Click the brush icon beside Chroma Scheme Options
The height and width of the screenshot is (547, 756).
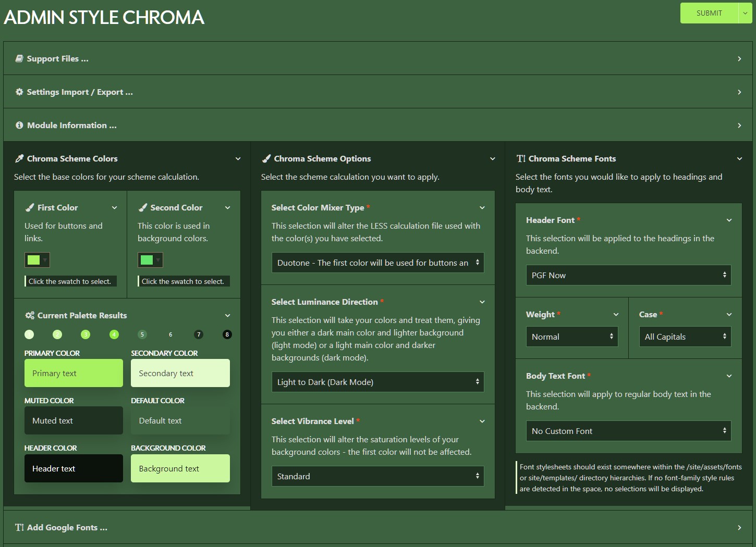[x=266, y=159]
